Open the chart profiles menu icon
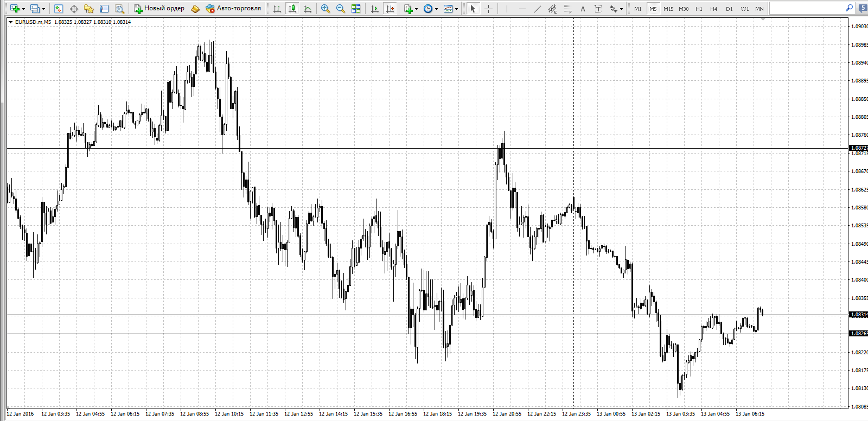Viewport: 868px width, 421px height. click(x=35, y=9)
